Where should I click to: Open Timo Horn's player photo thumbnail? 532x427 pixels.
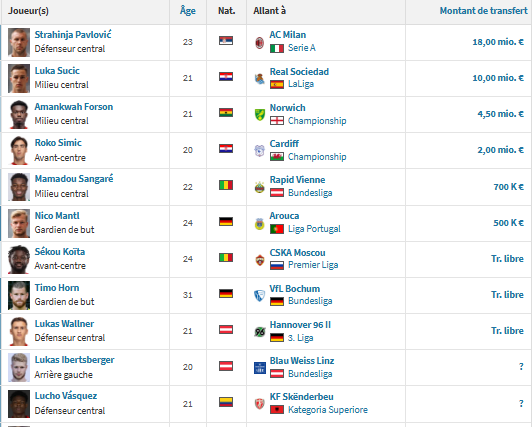19,295
